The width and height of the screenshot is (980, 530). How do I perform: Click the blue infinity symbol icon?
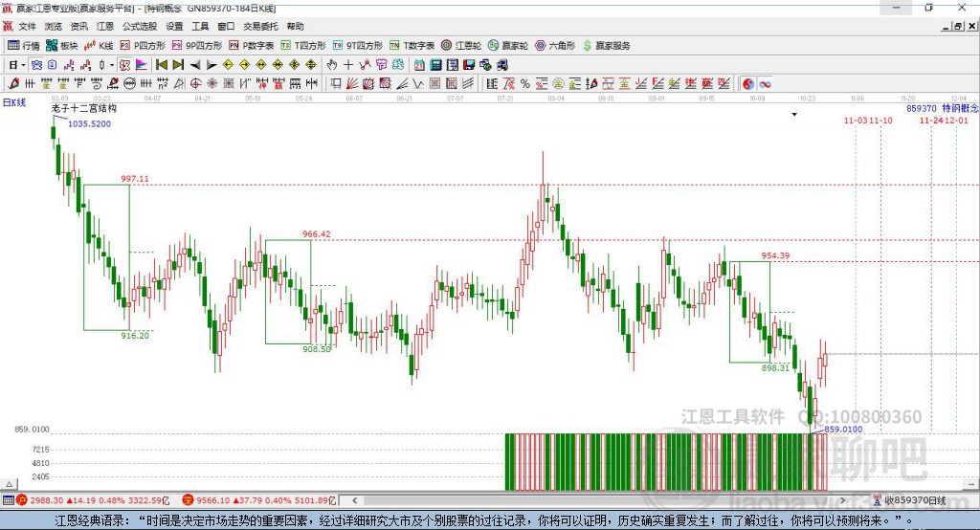click(36, 64)
